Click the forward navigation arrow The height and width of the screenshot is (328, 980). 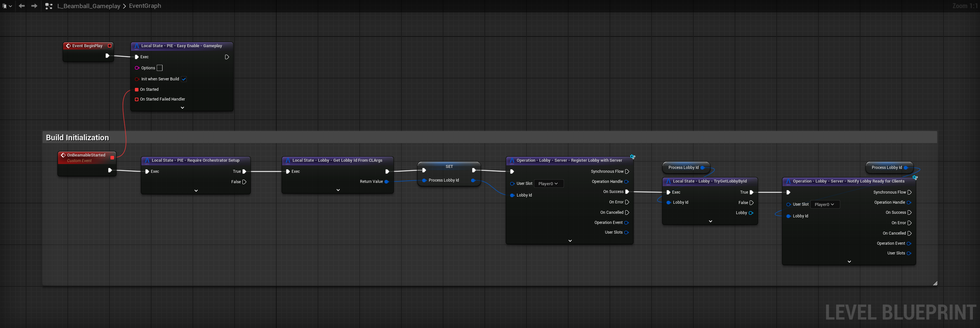point(34,6)
